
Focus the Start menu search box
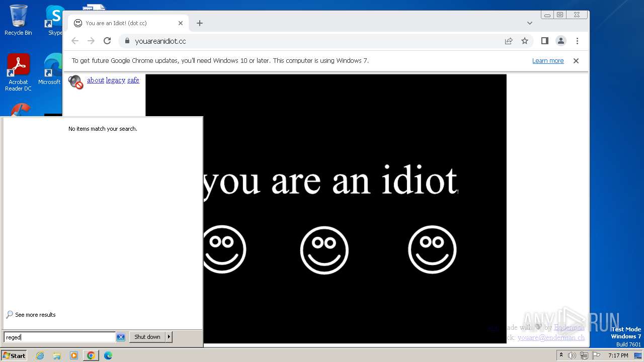[x=60, y=337]
